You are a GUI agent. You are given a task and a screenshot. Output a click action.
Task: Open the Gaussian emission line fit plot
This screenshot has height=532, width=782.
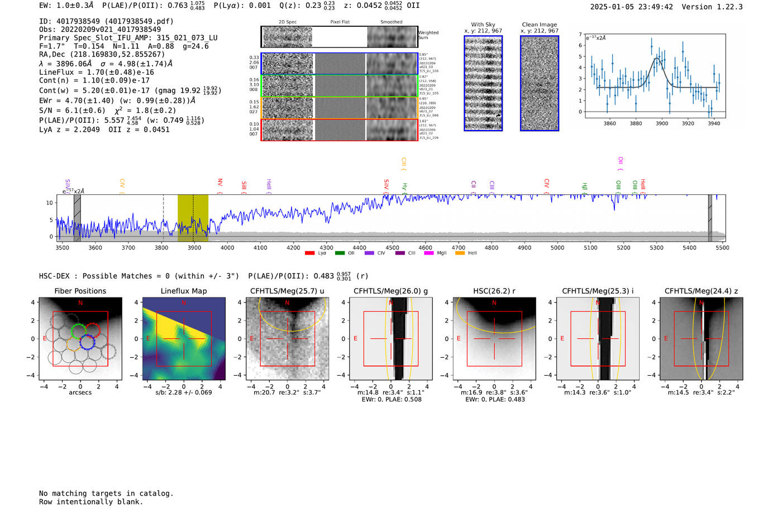tap(655, 76)
